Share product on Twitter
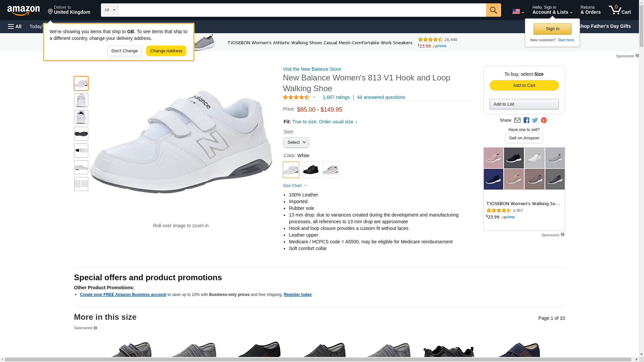Screen dimensions: 644x362 coord(535,120)
